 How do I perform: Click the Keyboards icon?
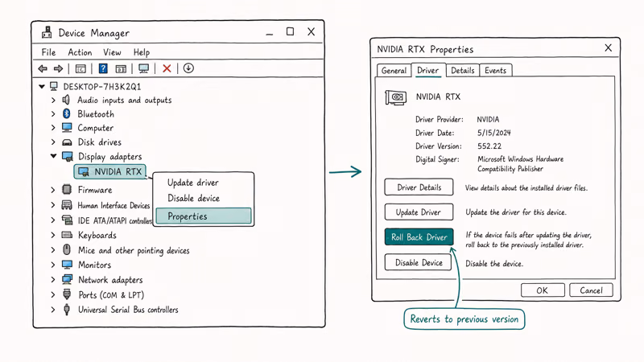click(x=67, y=235)
